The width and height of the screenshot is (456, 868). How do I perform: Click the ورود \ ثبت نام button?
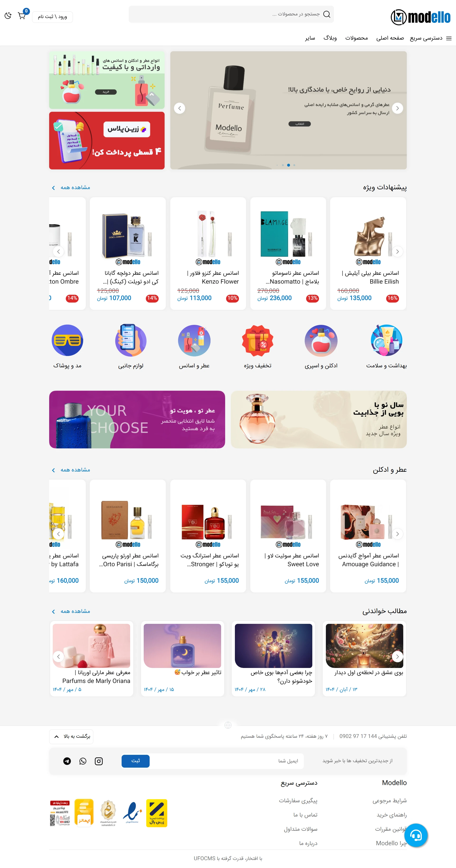(52, 17)
